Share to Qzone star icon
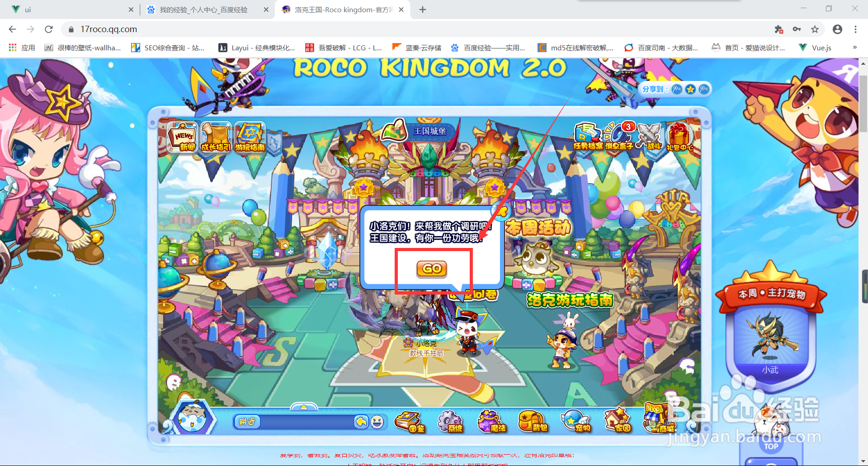This screenshot has height=466, width=868. [690, 90]
